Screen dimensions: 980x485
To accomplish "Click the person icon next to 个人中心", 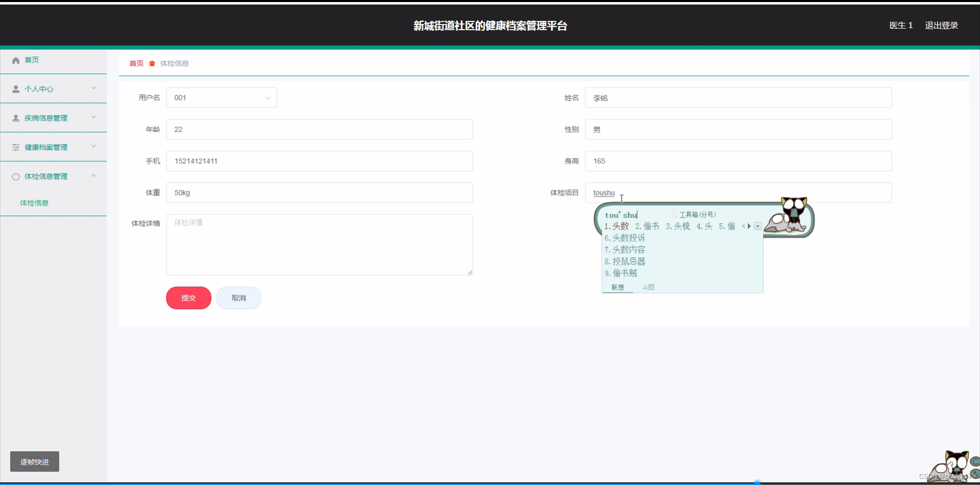I will tap(15, 88).
